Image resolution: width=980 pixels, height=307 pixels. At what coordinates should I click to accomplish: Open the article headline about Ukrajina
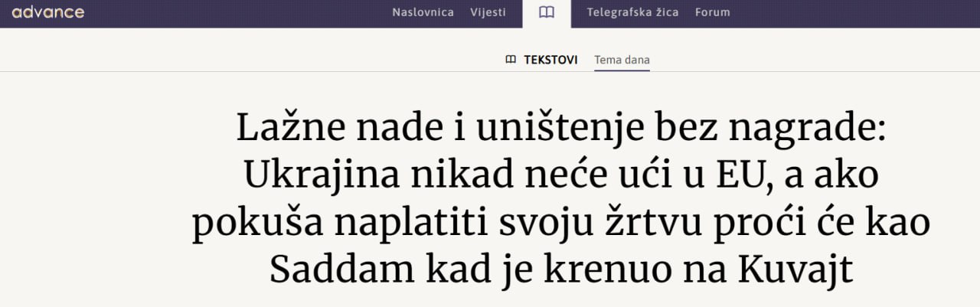560,199
